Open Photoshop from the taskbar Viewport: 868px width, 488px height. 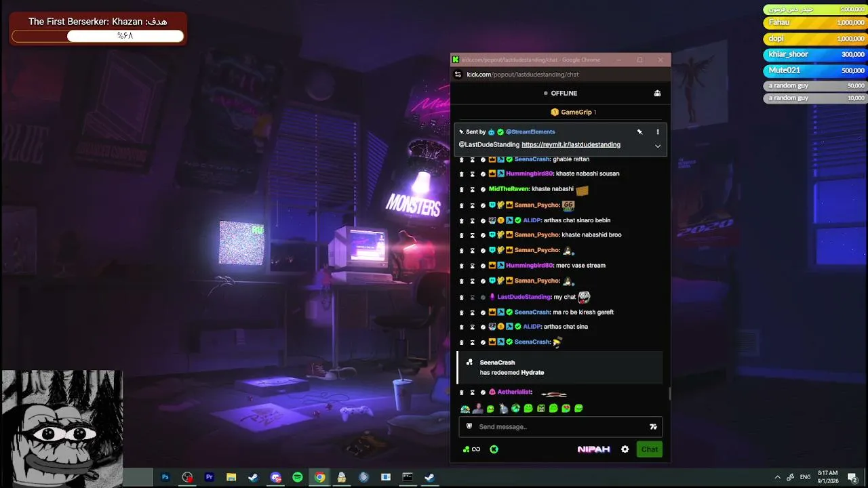click(x=165, y=477)
